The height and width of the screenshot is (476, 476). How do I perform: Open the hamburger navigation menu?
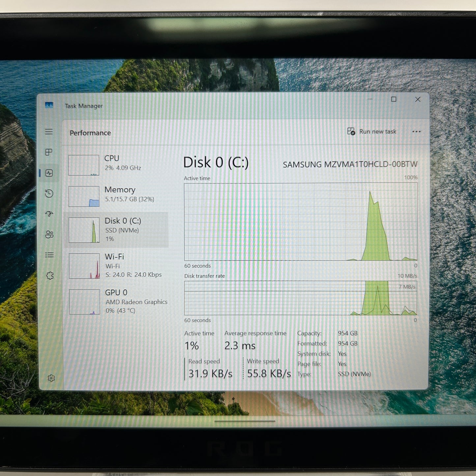[49, 132]
